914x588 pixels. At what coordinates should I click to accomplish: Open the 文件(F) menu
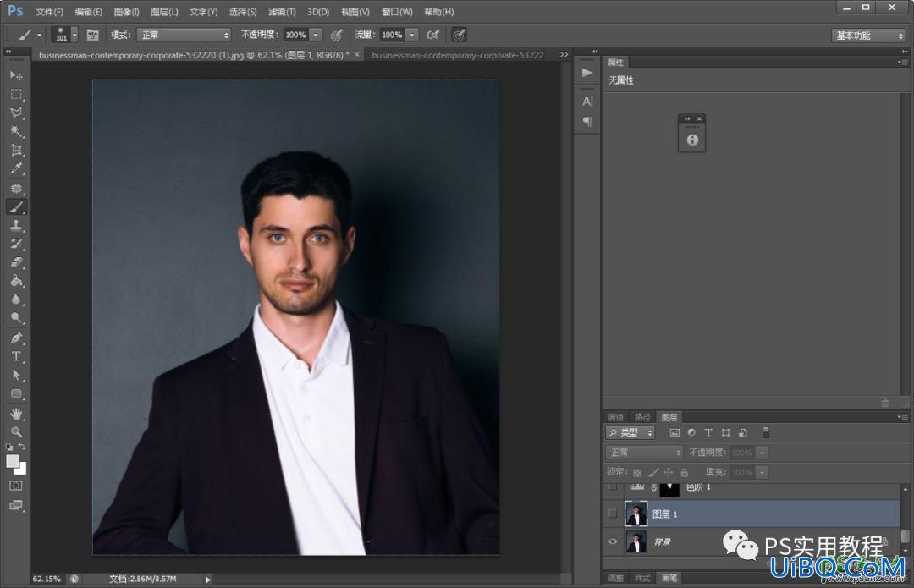(x=50, y=12)
